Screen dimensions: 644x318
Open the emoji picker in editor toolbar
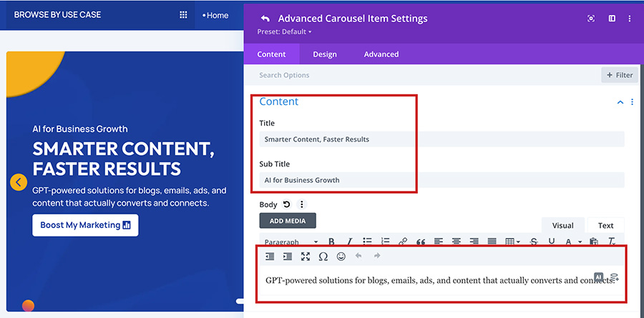[x=341, y=257]
